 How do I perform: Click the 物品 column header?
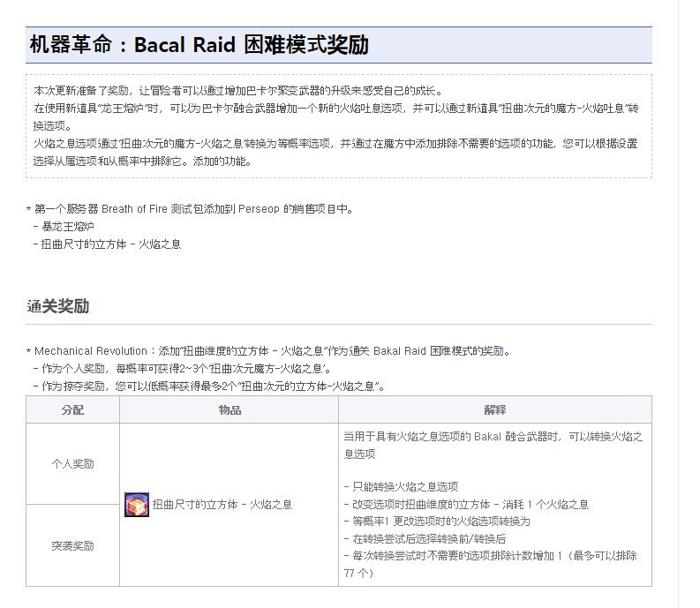point(230,410)
